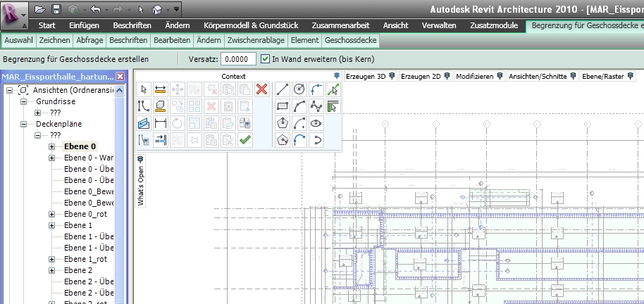Screen dimensions: 644x304
Task: Click the red X cancel sketch icon
Action: click(261, 89)
